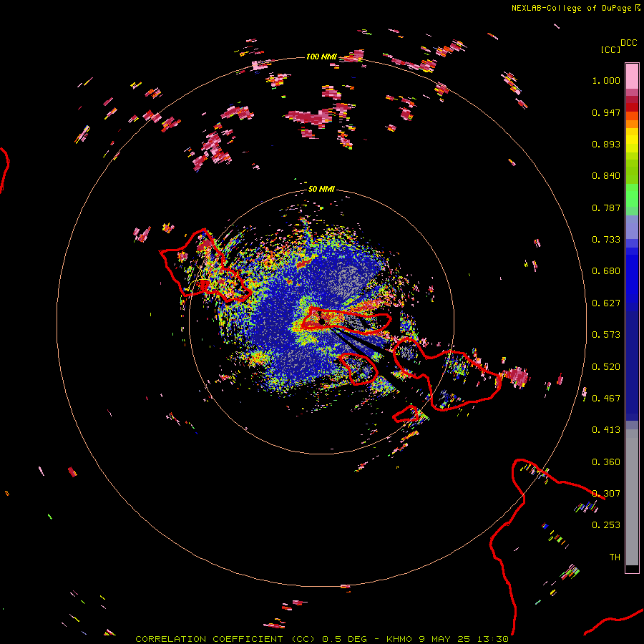The width and height of the screenshot is (644, 644).
Task: Select the DCC label above the colorbar
Action: [629, 43]
